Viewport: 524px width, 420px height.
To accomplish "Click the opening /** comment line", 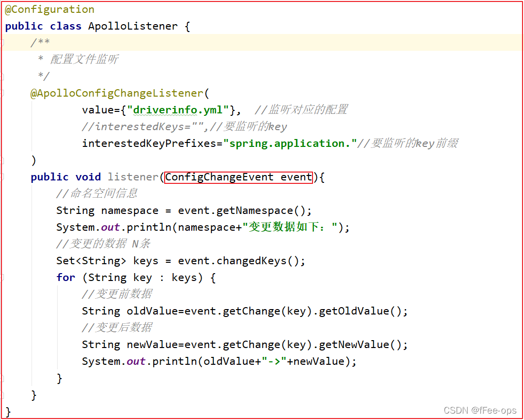I will (x=40, y=42).
